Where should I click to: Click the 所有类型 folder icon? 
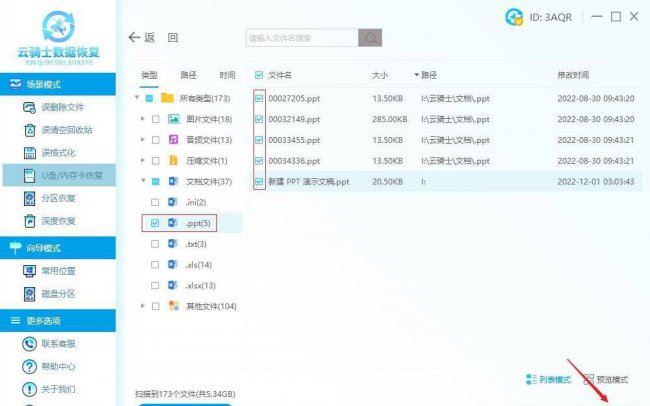167,98
